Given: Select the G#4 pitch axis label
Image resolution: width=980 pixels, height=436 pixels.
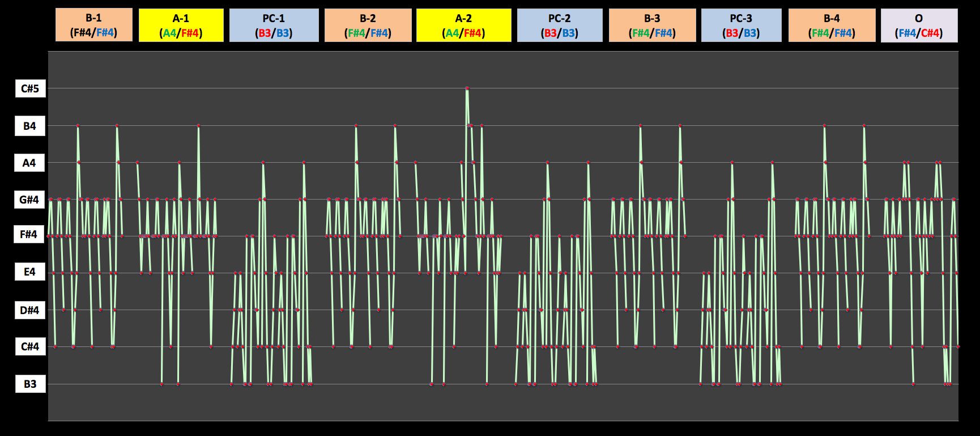Looking at the screenshot, I should [x=29, y=200].
